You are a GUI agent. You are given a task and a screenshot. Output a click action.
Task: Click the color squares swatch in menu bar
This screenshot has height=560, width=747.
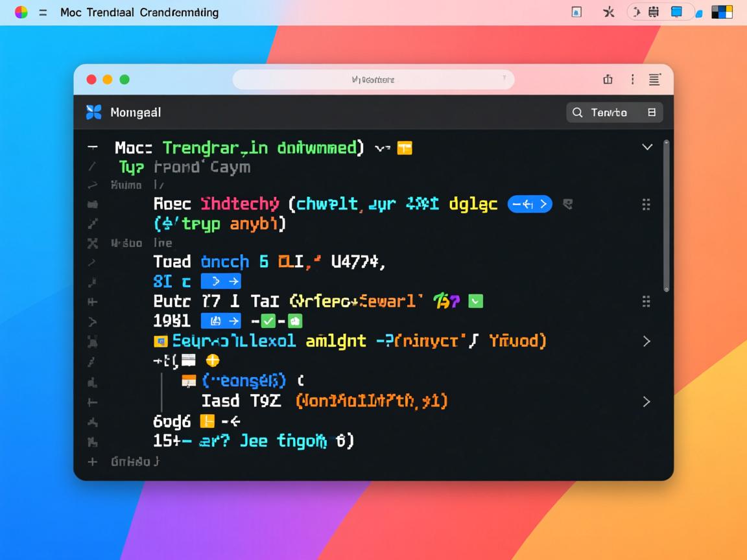[x=722, y=12]
